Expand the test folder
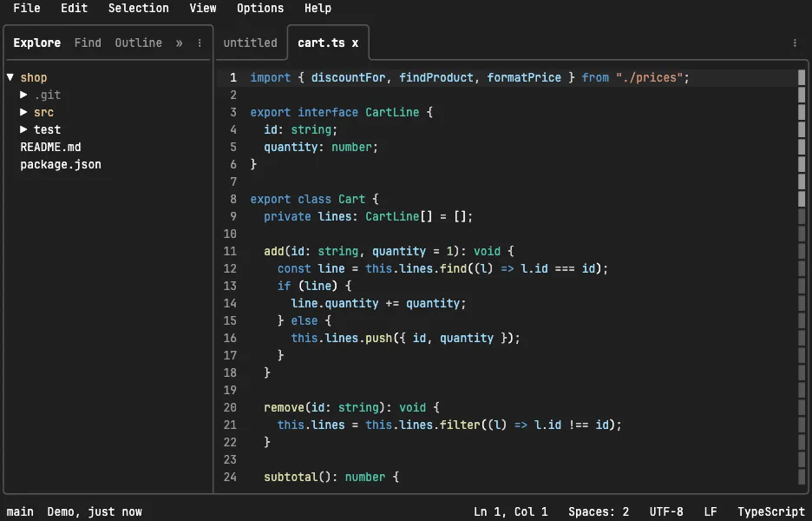Viewport: 812px width, 521px height. coord(23,129)
